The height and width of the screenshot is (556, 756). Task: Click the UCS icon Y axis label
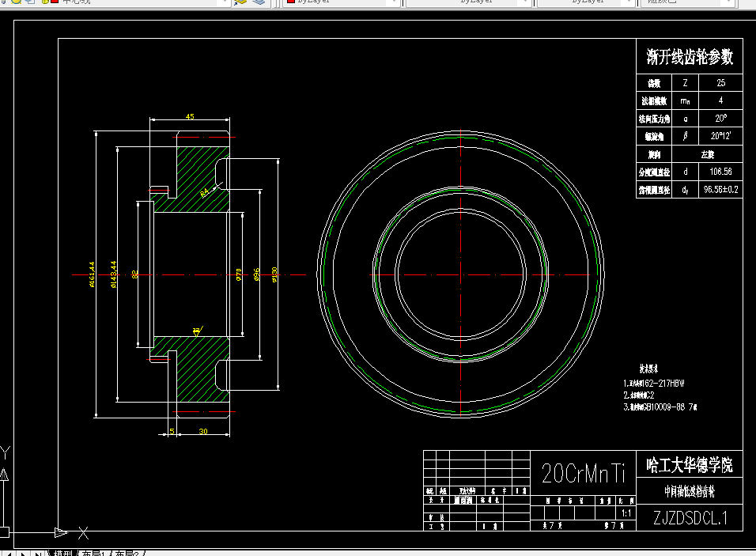point(5,453)
